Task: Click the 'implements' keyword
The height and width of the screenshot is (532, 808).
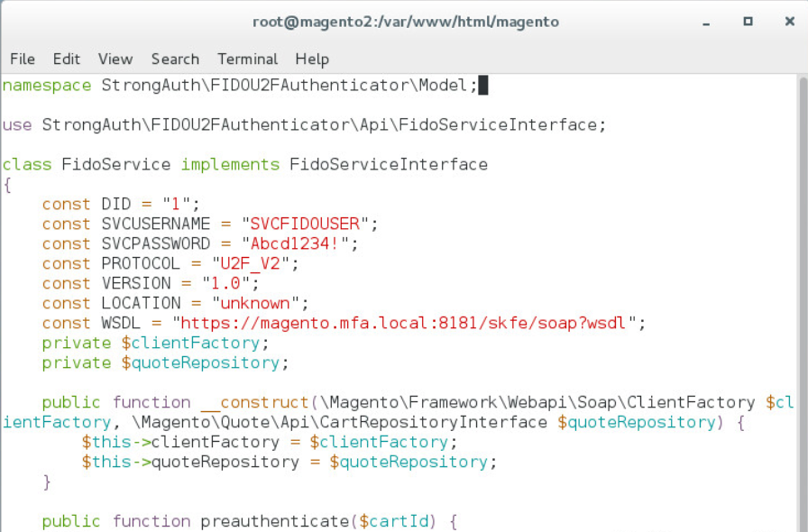Action: [x=230, y=165]
